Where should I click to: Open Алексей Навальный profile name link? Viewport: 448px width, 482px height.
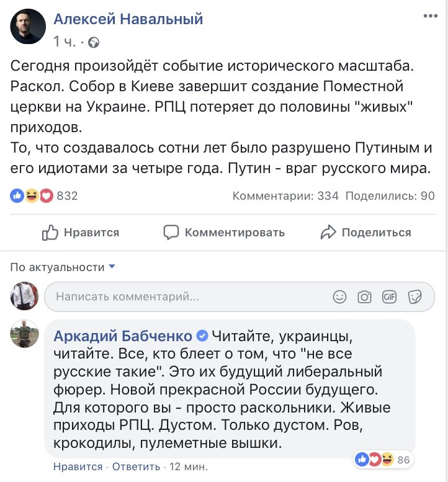point(128,19)
